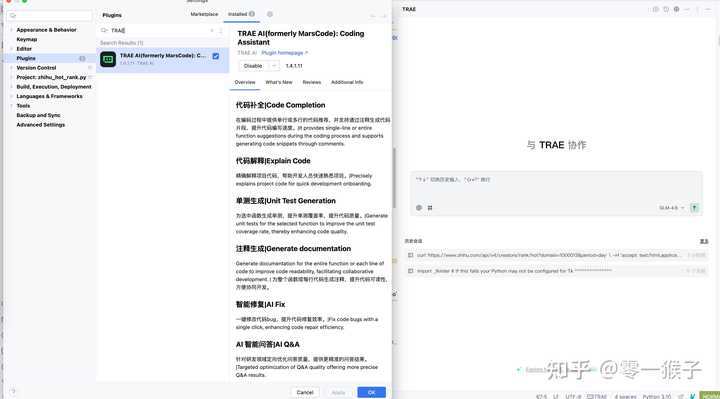Select Advanced Settings item

point(40,125)
